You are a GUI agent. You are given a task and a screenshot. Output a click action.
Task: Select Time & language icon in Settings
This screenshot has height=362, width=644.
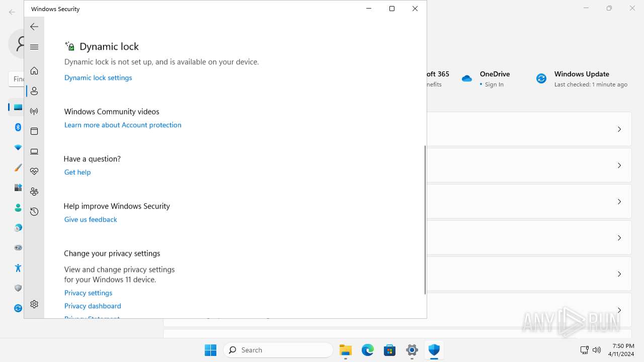pyautogui.click(x=18, y=228)
